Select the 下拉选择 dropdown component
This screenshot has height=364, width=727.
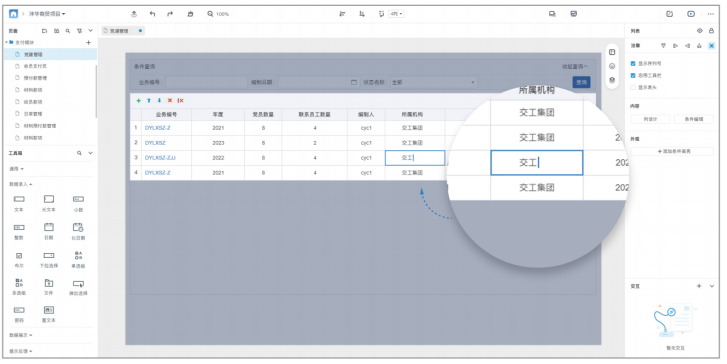(49, 260)
